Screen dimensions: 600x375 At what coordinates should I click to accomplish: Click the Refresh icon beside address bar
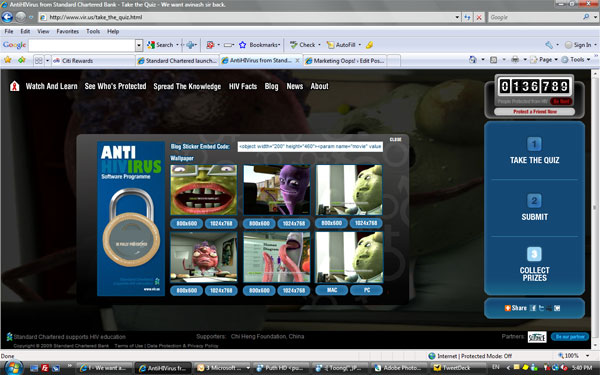click(x=467, y=17)
